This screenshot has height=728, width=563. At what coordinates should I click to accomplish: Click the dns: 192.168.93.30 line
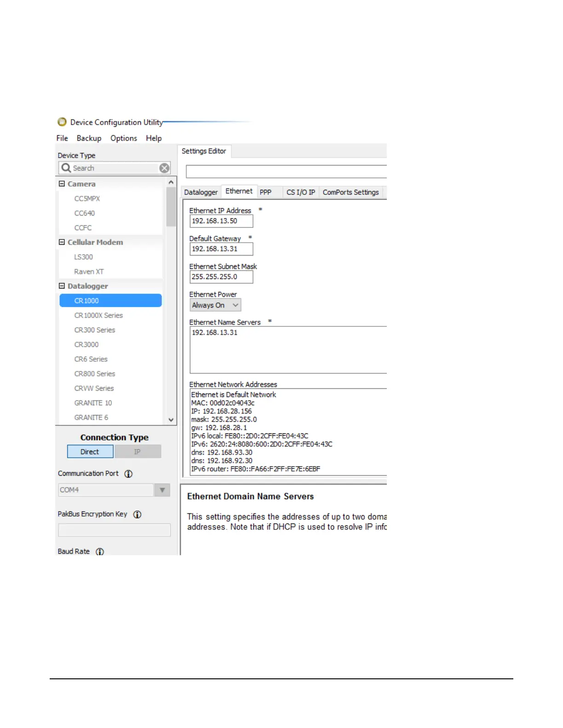click(x=222, y=453)
